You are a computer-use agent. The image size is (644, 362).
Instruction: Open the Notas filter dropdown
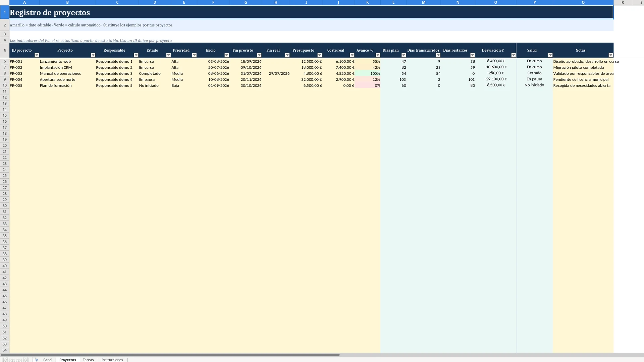(610, 55)
